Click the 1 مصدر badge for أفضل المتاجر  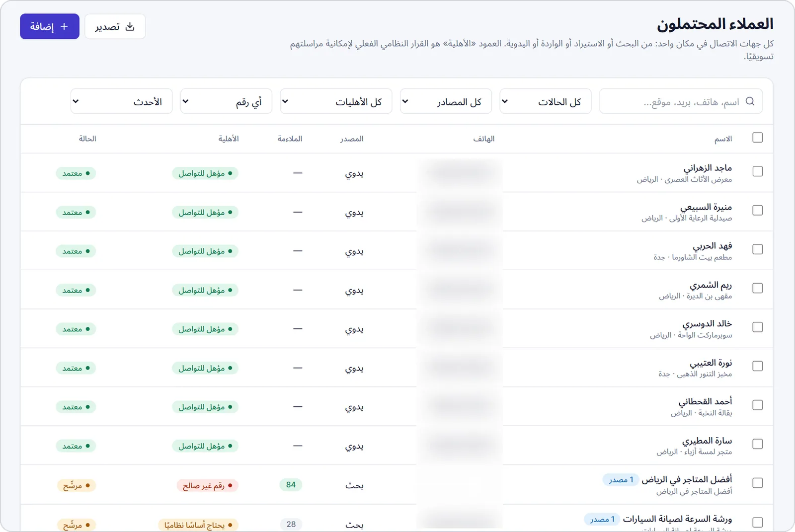click(x=620, y=480)
